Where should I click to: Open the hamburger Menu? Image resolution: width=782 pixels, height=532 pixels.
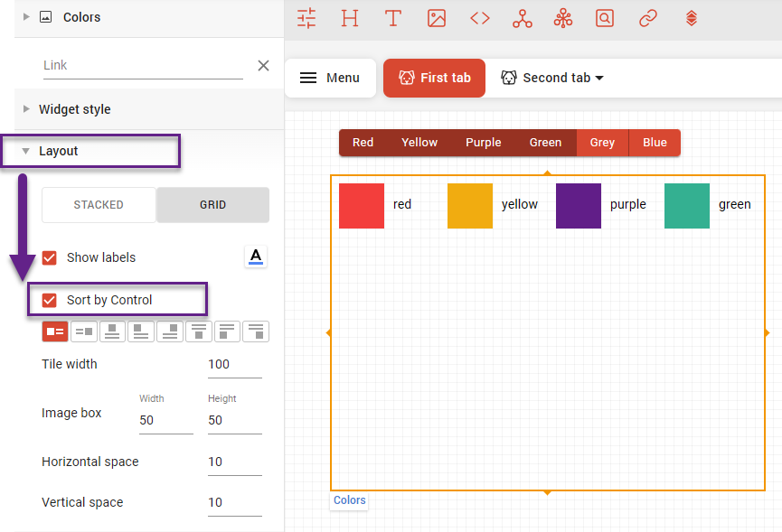[330, 78]
